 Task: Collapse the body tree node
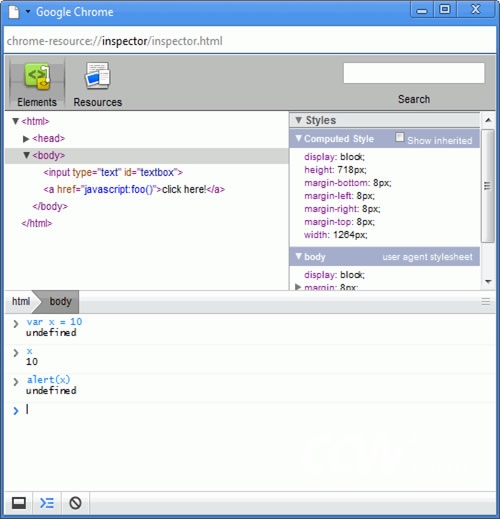26,155
